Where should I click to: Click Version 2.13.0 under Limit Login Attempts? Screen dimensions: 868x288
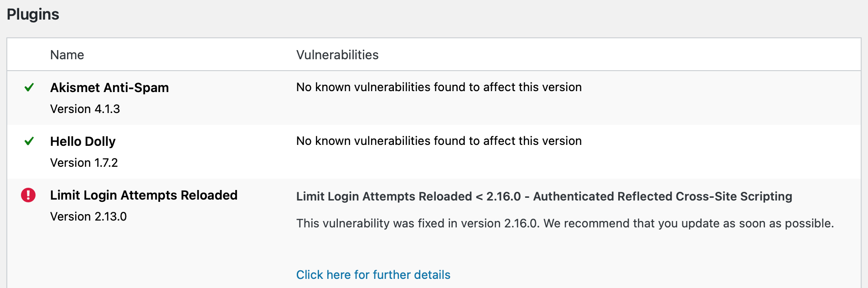(x=88, y=216)
